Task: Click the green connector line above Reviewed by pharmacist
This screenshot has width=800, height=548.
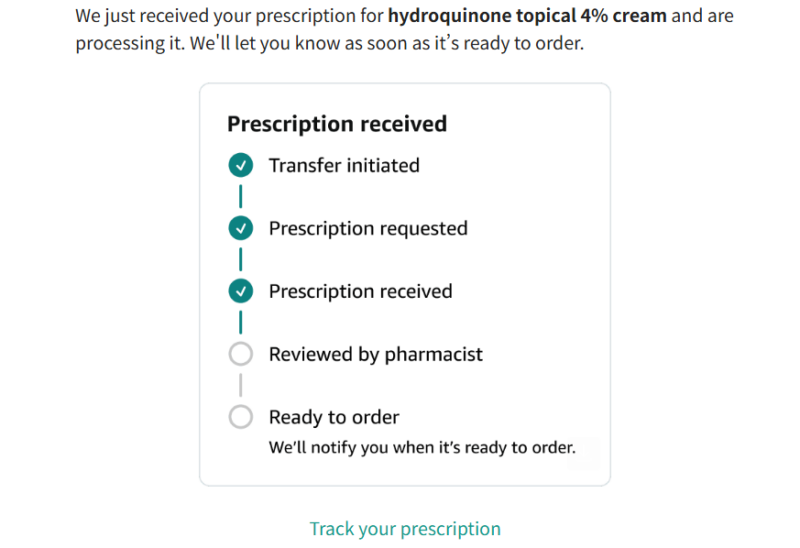Action: tap(240, 323)
